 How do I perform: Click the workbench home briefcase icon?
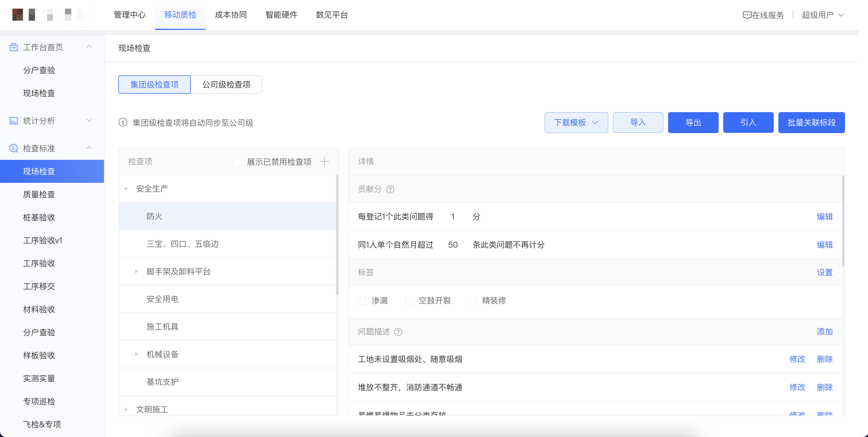point(13,47)
